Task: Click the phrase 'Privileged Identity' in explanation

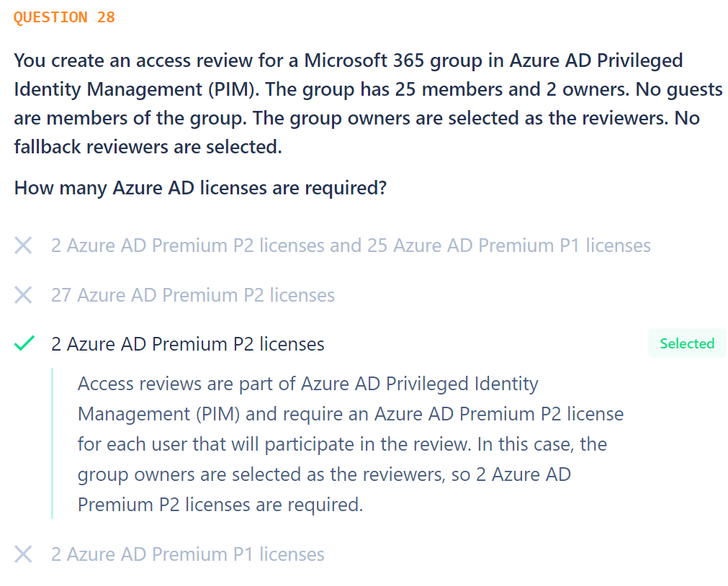Action: click(462, 384)
